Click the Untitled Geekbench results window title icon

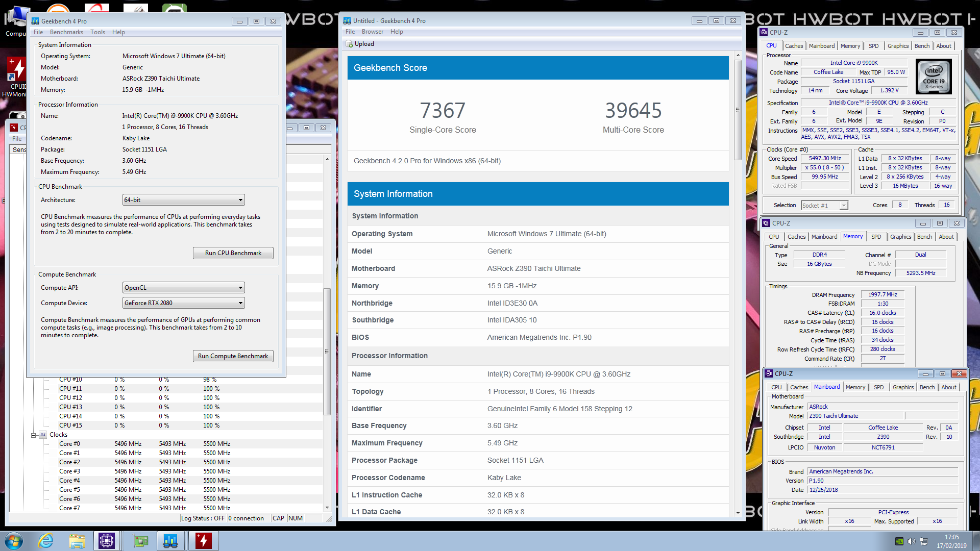pos(347,20)
